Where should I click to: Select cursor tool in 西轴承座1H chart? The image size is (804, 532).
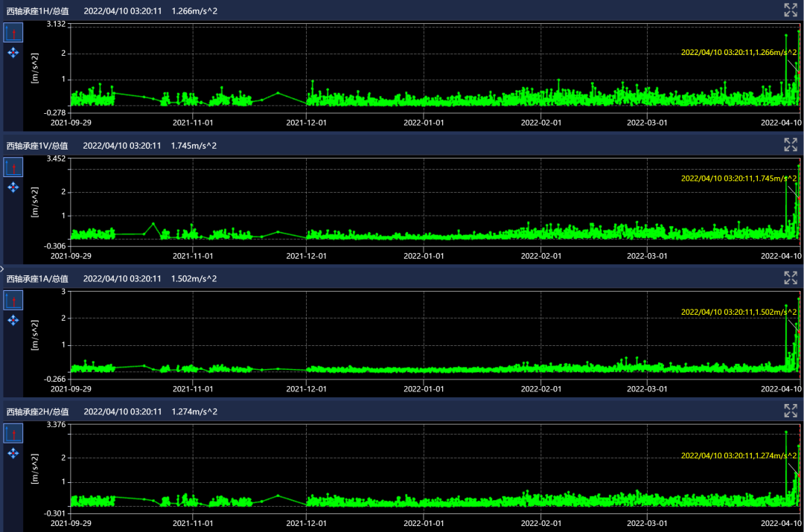[x=13, y=33]
